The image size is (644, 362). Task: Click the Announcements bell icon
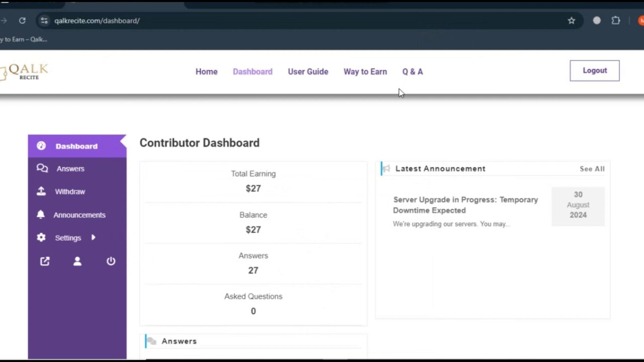[41, 215]
